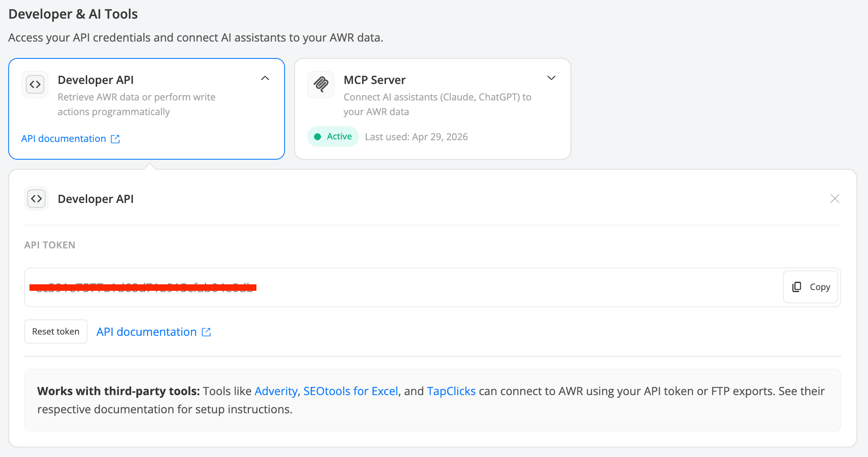Open API documentation link in Developer API card
The width and height of the screenshot is (868, 457).
point(64,138)
